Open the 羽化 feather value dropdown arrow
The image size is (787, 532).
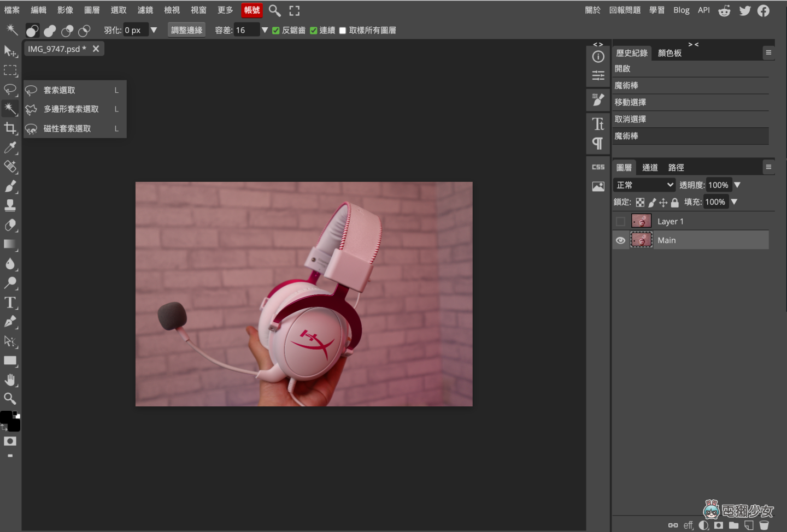pyautogui.click(x=154, y=30)
